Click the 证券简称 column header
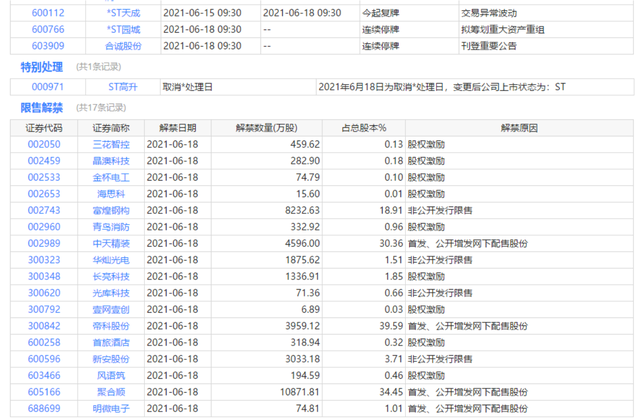This screenshot has height=419, width=640. (111, 128)
